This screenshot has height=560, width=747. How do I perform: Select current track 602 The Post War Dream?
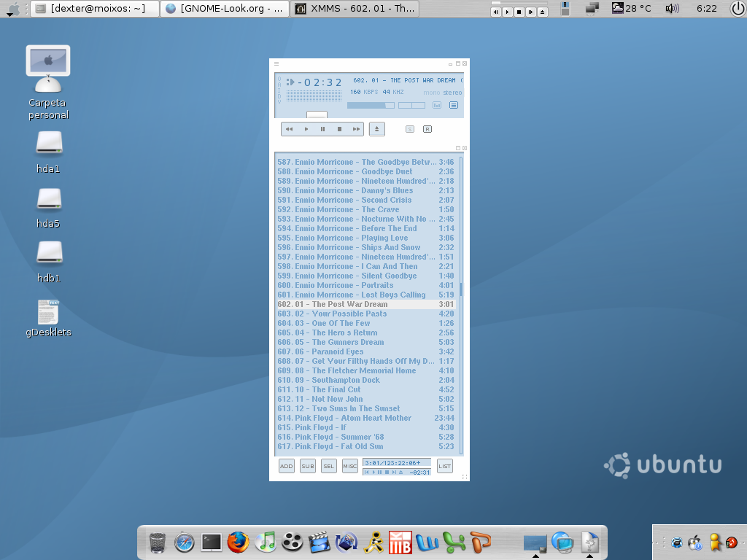(x=366, y=304)
